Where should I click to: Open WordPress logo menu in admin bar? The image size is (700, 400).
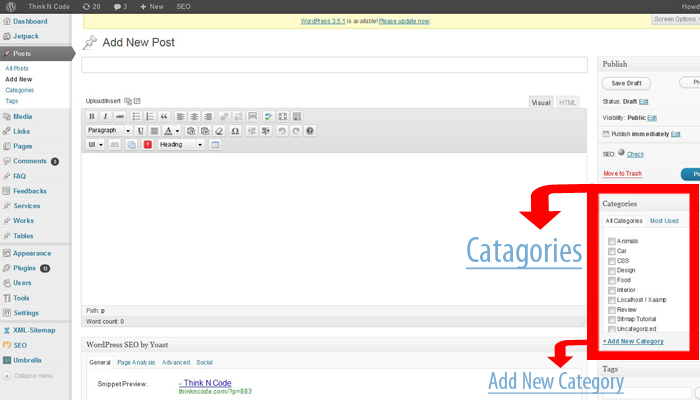click(11, 7)
